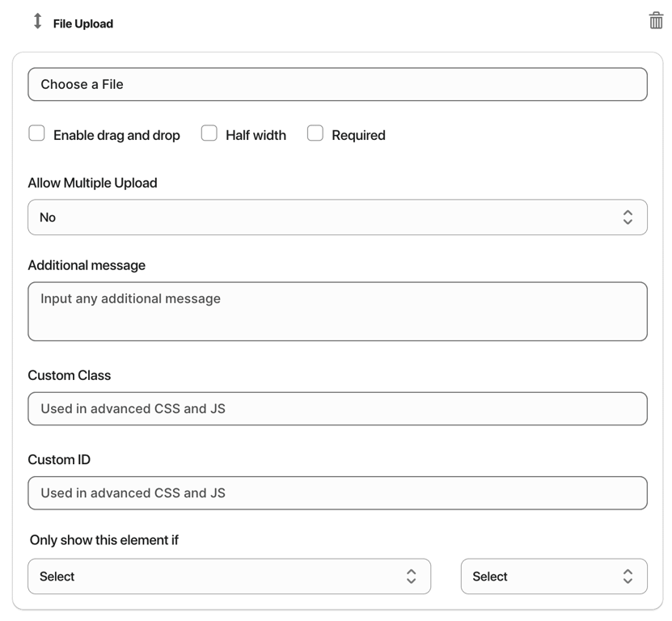This screenshot has height=621, width=672.
Task: Click the File Upload header title
Action: tap(83, 24)
